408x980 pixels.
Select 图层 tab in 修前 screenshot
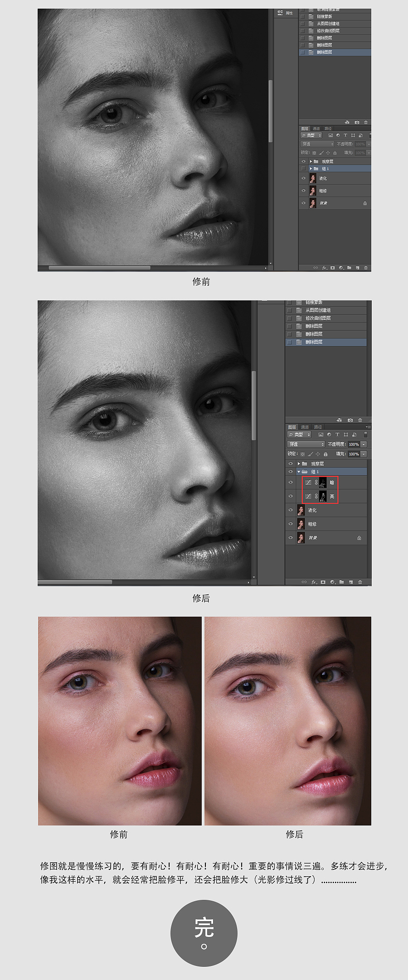coord(305,128)
